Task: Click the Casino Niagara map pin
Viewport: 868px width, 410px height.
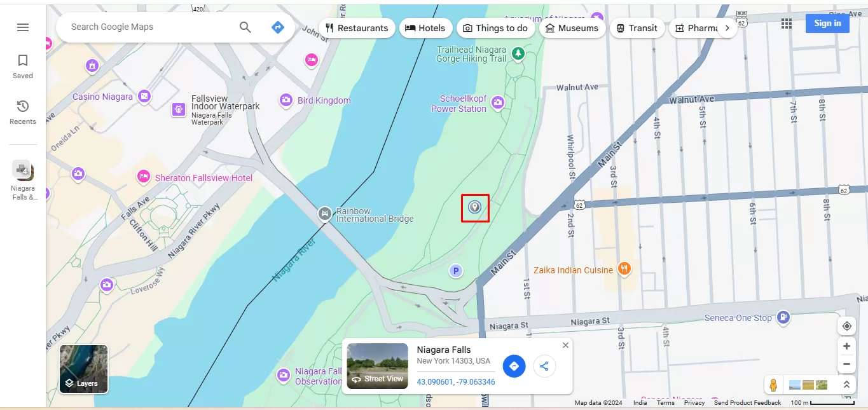Action: point(145,97)
